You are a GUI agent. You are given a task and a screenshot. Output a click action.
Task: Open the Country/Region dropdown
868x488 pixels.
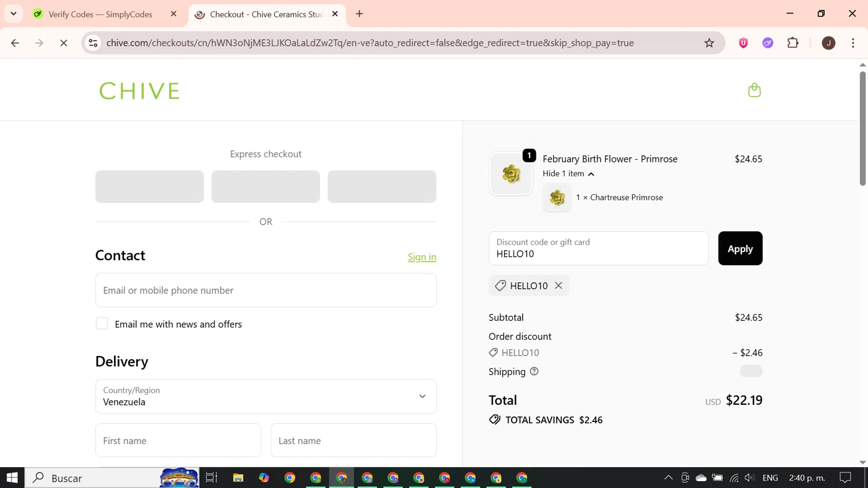pos(266,397)
